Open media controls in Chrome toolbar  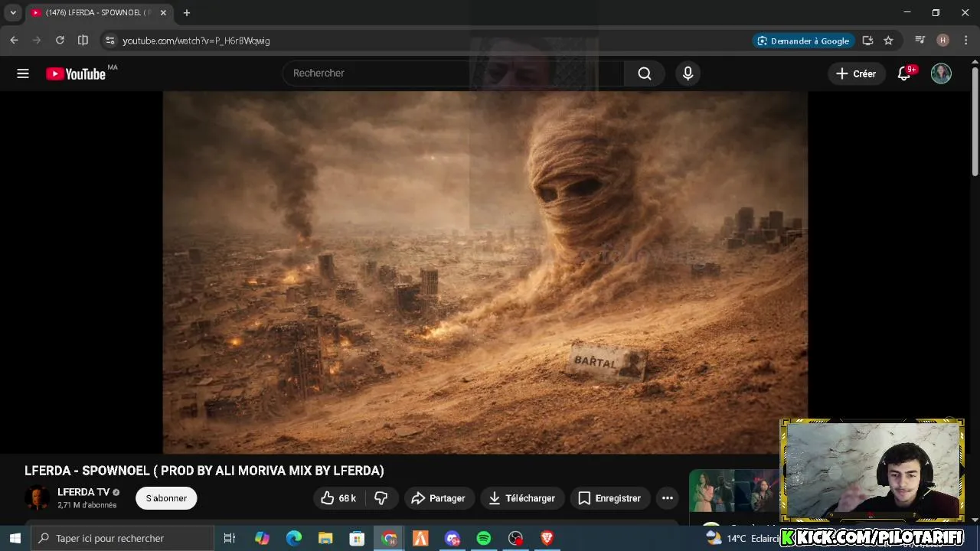click(x=920, y=41)
